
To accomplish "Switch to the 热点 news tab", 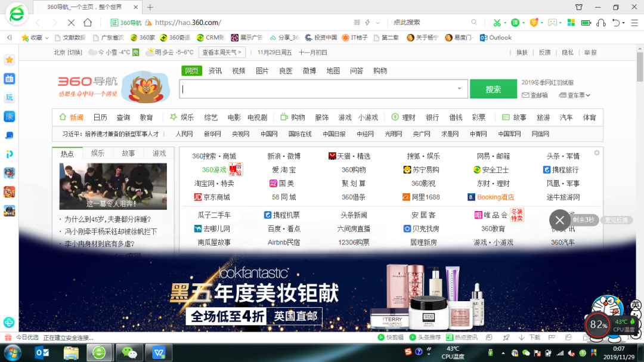I will tap(67, 154).
